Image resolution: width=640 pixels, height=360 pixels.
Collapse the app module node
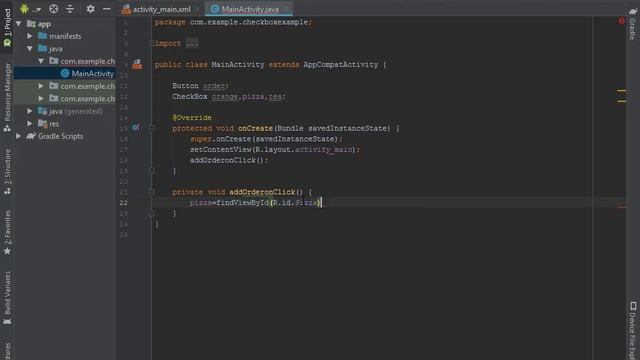point(19,24)
